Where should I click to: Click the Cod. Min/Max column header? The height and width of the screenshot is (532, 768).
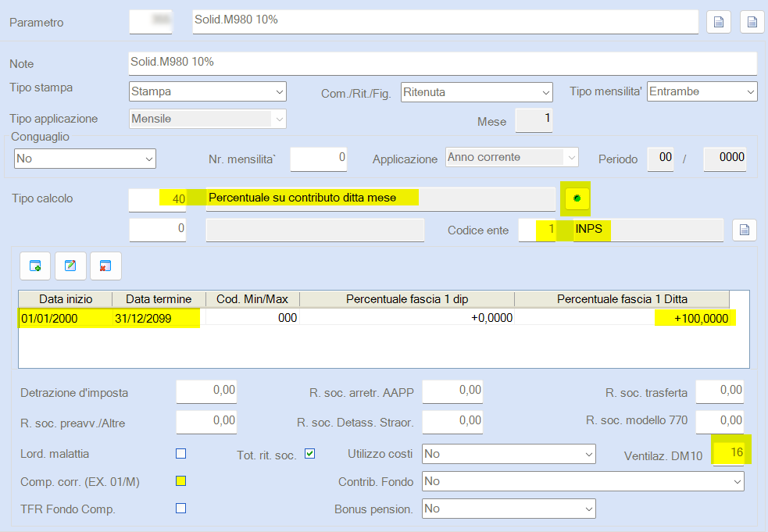pos(252,299)
